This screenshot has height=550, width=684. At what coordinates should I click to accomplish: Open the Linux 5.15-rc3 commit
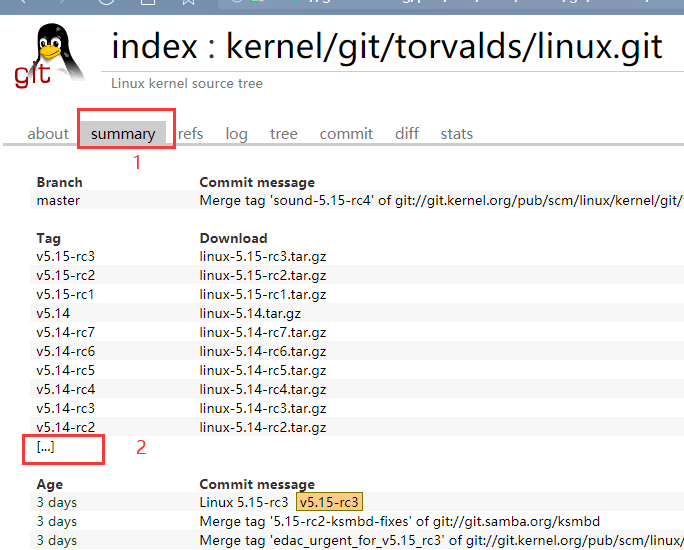(243, 502)
